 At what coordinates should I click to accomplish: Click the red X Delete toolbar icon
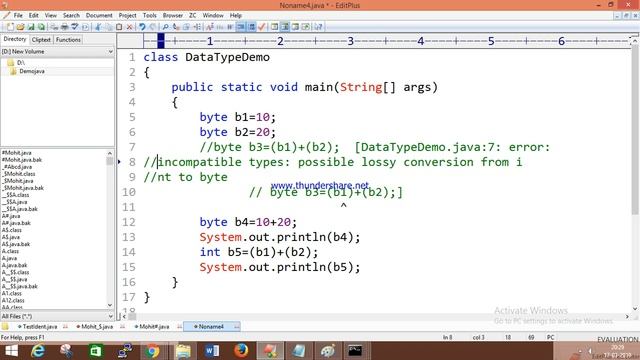click(129, 27)
